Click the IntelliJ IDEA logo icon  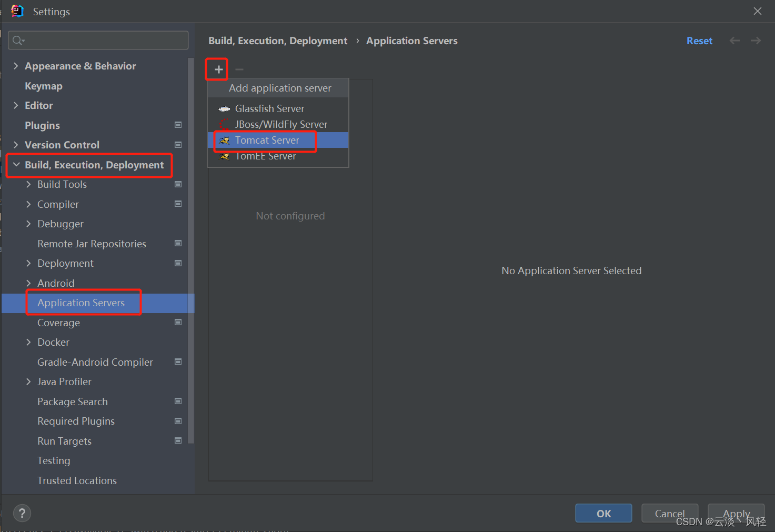[17, 11]
